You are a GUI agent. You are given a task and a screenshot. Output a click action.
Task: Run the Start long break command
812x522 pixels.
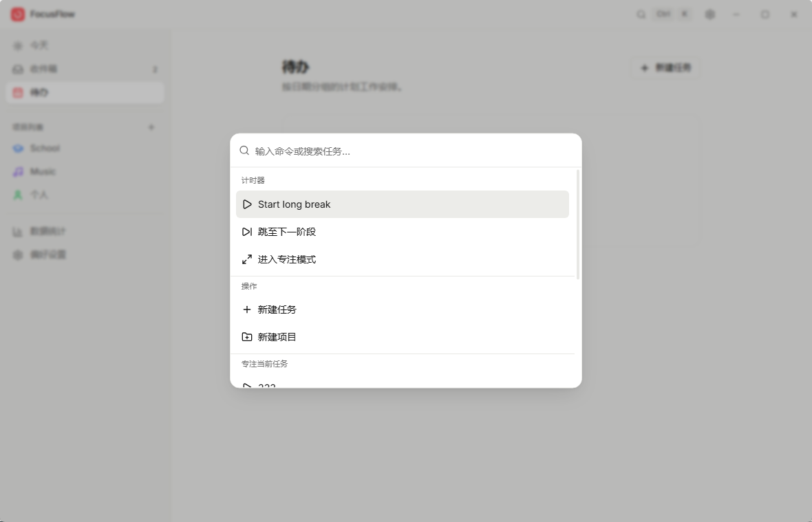click(x=403, y=204)
